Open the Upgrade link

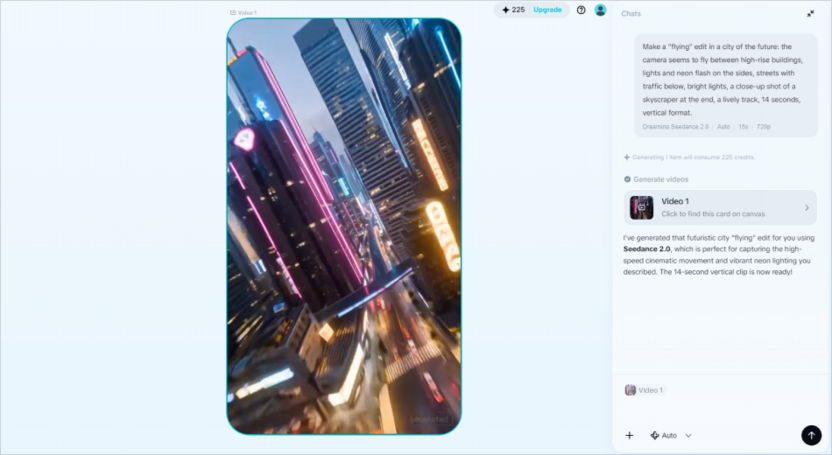(547, 10)
